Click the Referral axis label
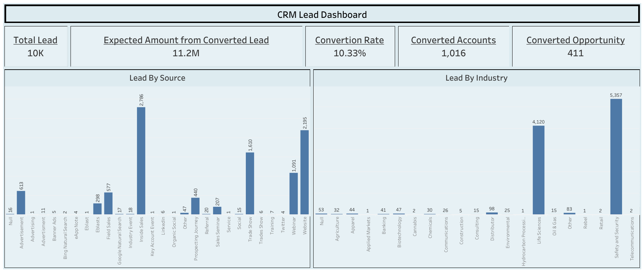The height and width of the screenshot is (272, 644). 207,226
